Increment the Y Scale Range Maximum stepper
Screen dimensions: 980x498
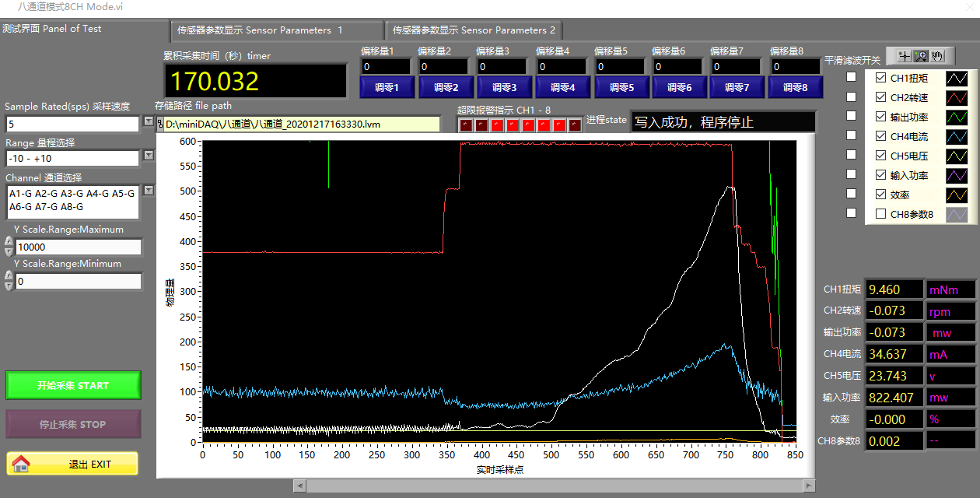coord(9,242)
